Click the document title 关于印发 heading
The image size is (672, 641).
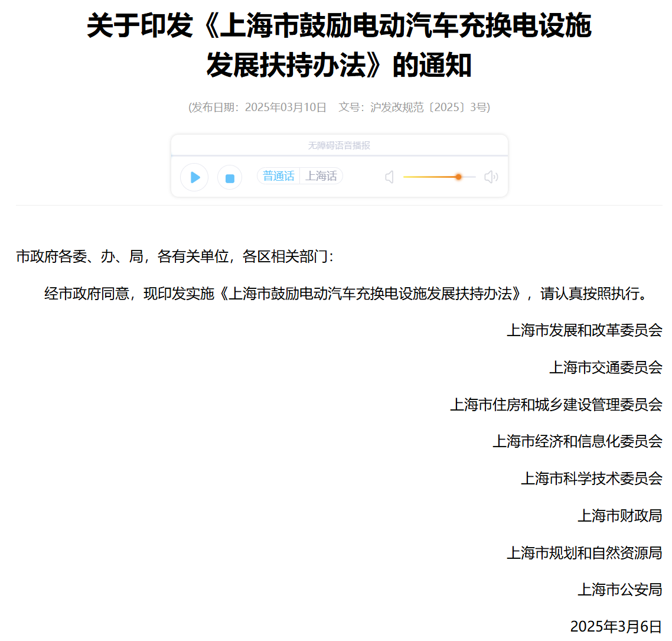coord(339,45)
